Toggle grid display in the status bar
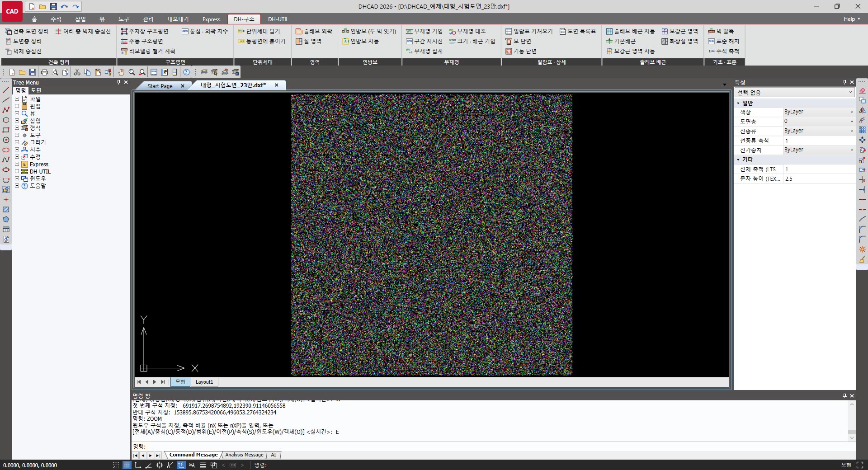 [x=127, y=465]
